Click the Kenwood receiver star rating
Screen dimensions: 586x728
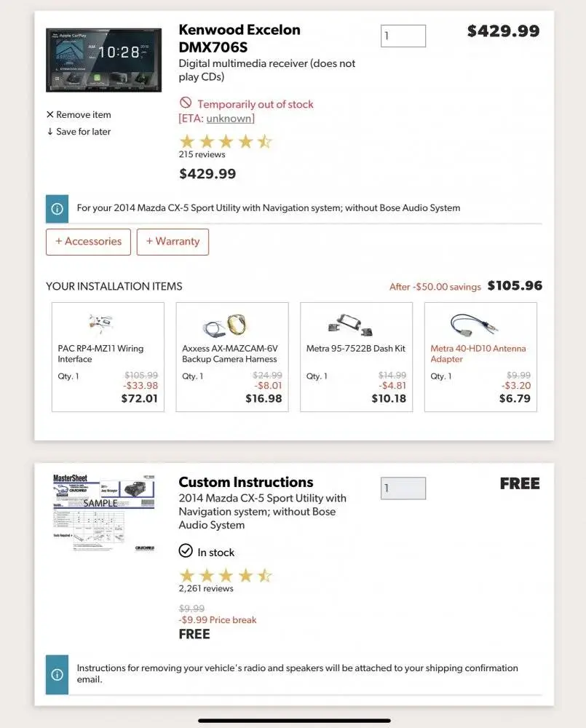click(225, 141)
